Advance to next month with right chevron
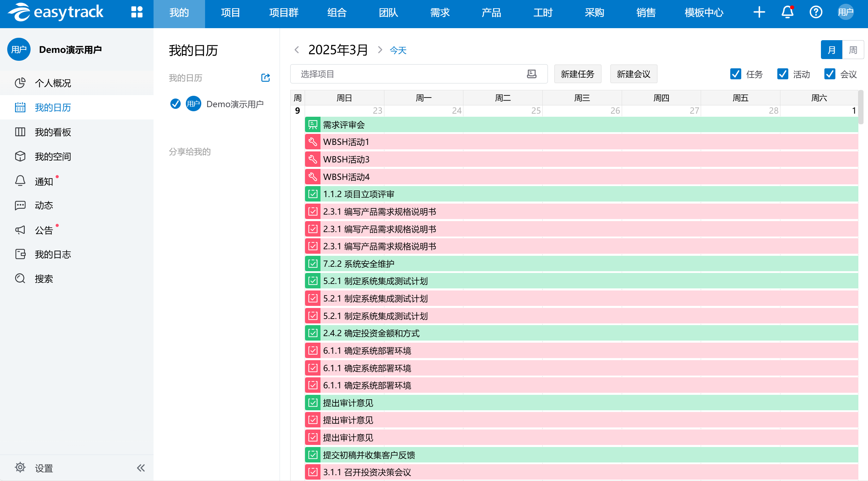This screenshot has width=868, height=481. (x=380, y=50)
